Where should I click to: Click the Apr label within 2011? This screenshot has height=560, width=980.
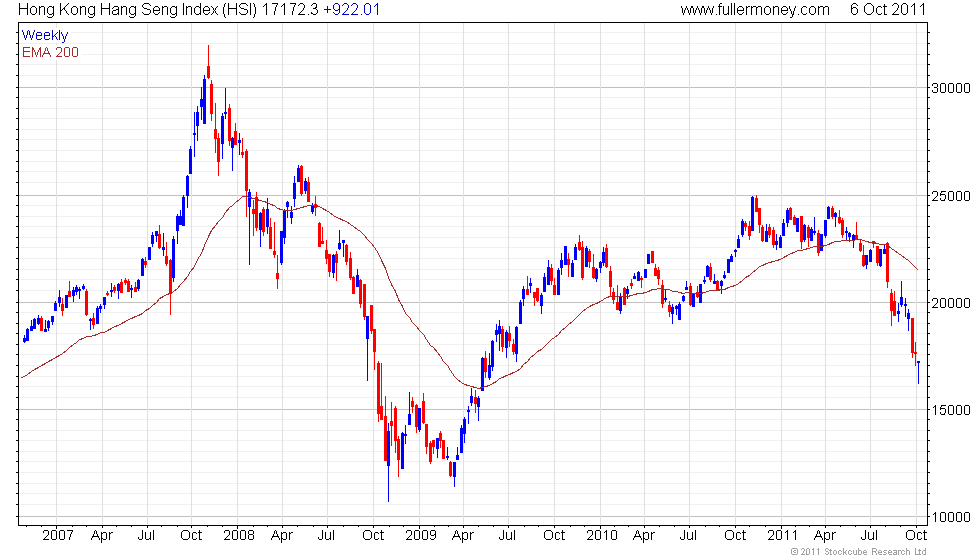click(x=825, y=536)
